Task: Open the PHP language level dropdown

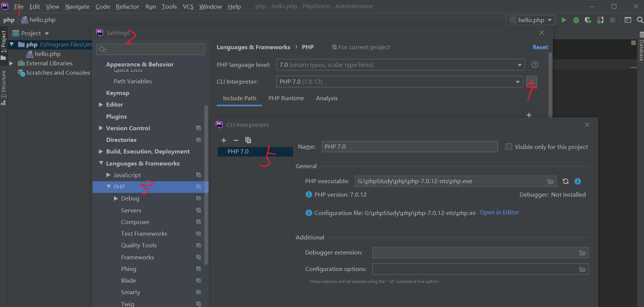Action: 400,65
